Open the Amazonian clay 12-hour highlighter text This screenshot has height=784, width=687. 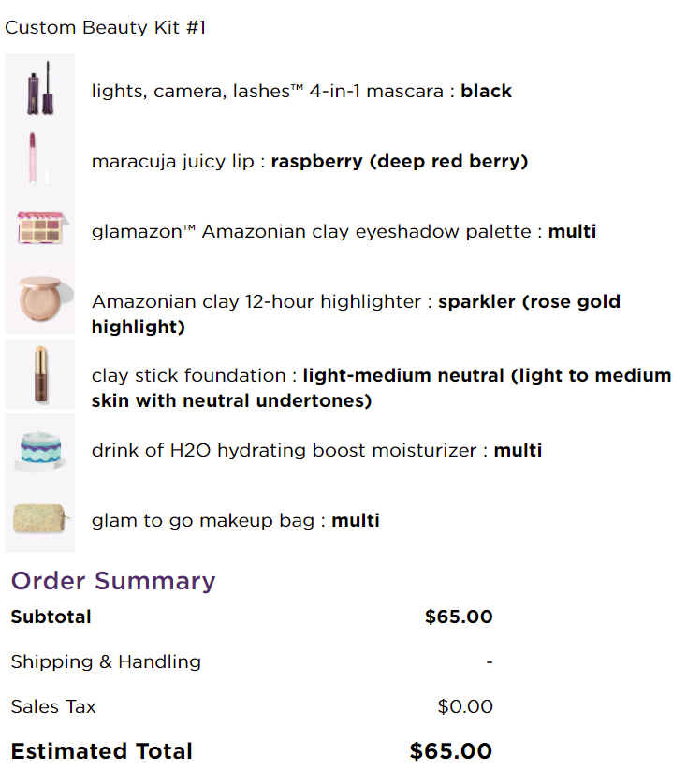pyautogui.click(x=257, y=302)
